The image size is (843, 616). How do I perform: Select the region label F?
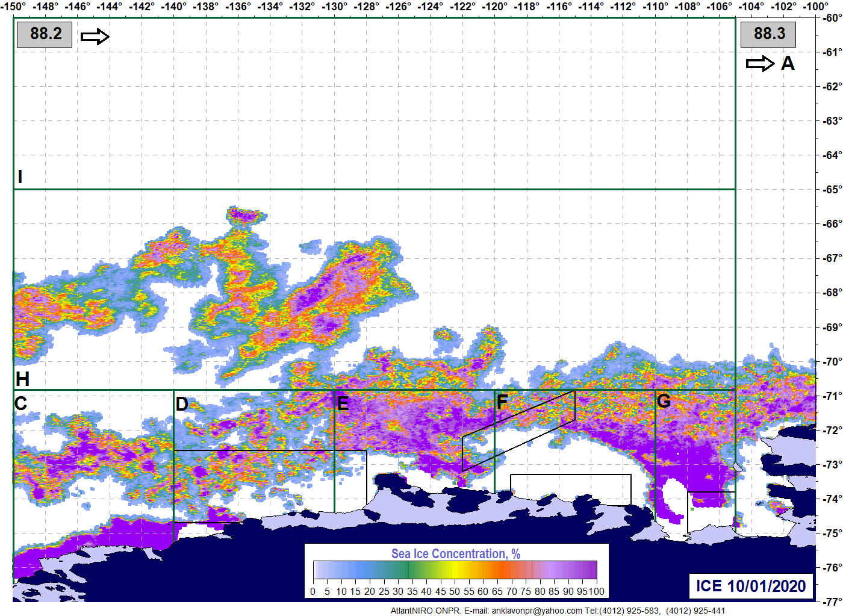coord(502,402)
